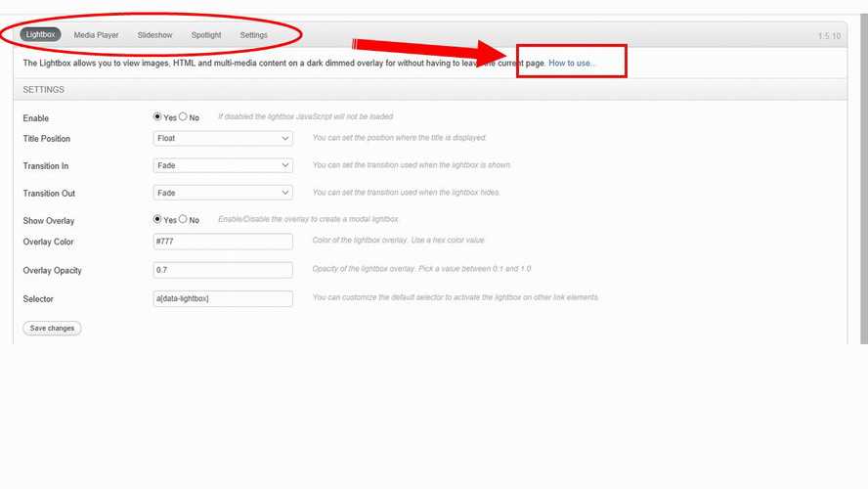Click the Selector text input box
The width and height of the screenshot is (868, 489).
[x=223, y=298]
